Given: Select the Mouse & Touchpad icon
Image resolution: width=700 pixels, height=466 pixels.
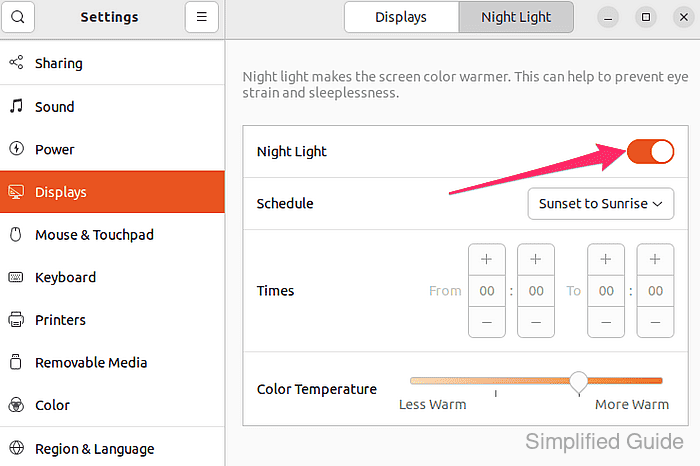Looking at the screenshot, I should 16,234.
